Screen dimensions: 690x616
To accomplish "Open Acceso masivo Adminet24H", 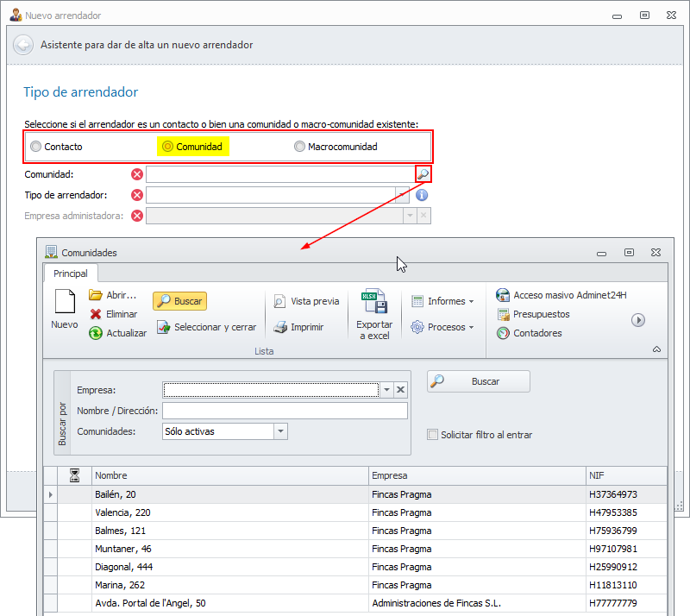I will (561, 295).
